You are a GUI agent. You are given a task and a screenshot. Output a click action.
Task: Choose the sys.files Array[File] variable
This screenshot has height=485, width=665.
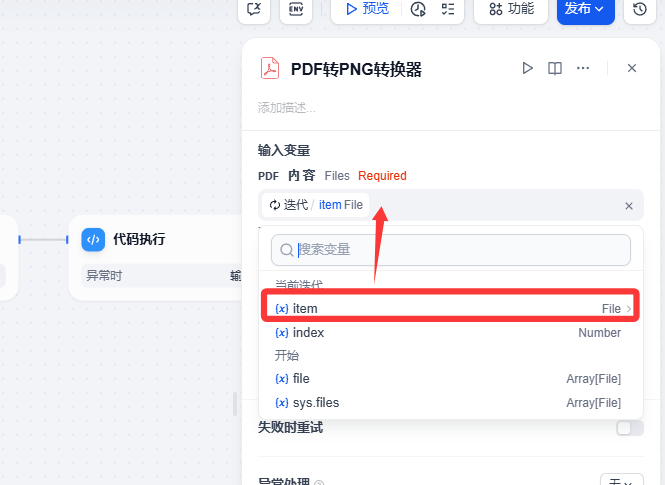point(450,403)
